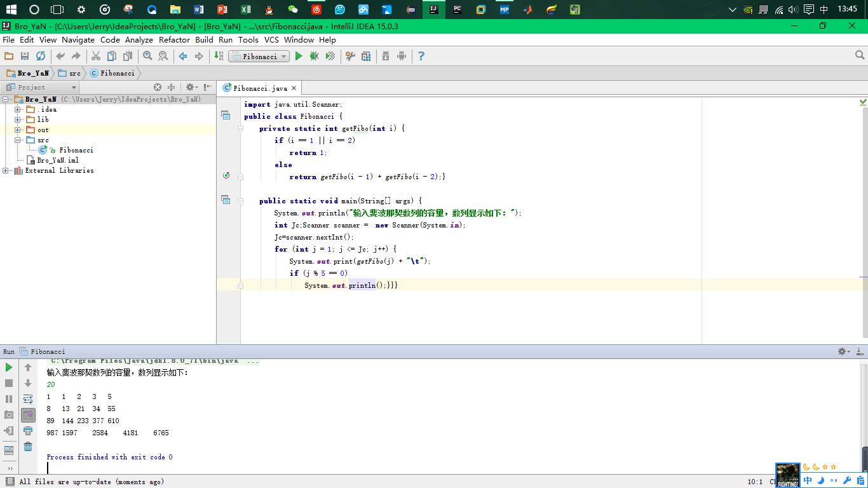
Task: Toggle tool window buttons in the status bar corner
Action: point(10,482)
